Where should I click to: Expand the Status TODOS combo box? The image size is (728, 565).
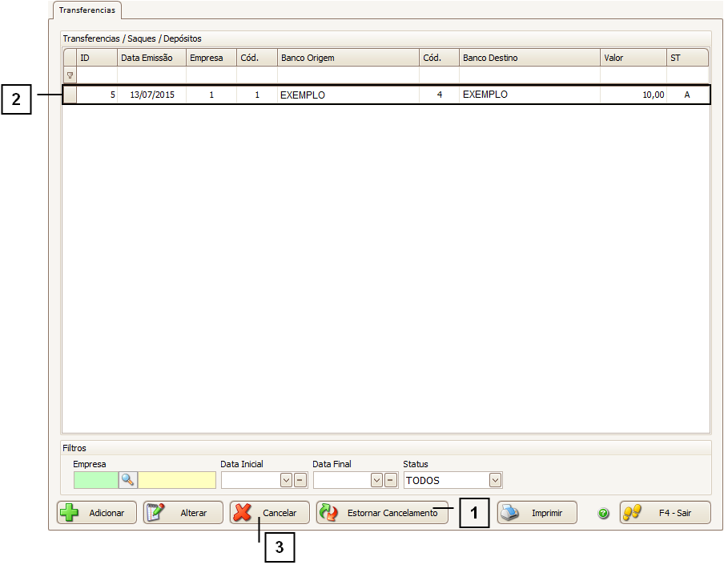(495, 480)
